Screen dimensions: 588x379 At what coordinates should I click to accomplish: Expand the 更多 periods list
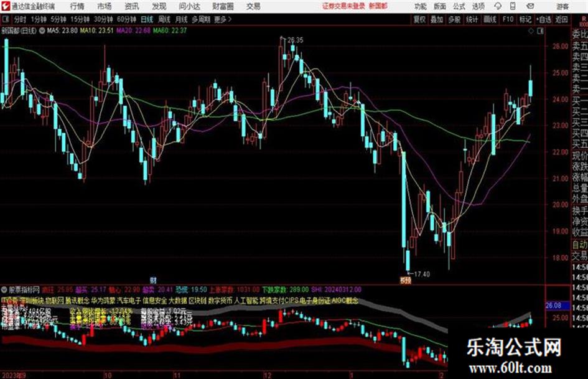223,19
